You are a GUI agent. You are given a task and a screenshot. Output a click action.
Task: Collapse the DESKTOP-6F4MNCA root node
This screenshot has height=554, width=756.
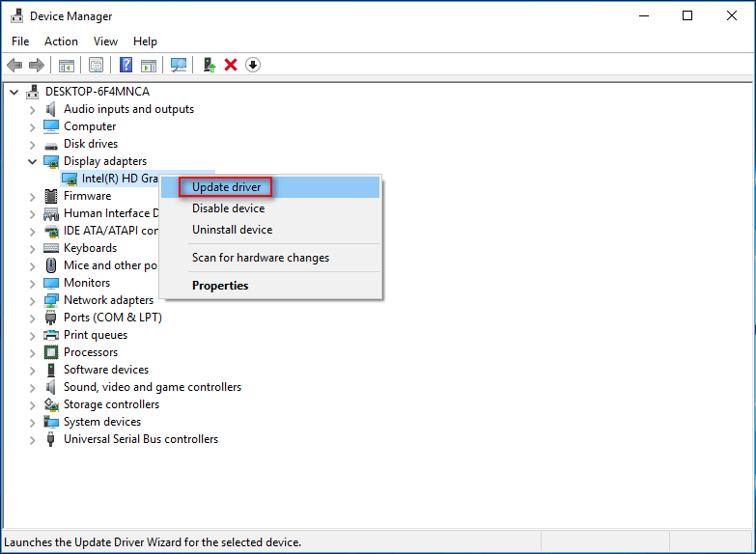(14, 92)
